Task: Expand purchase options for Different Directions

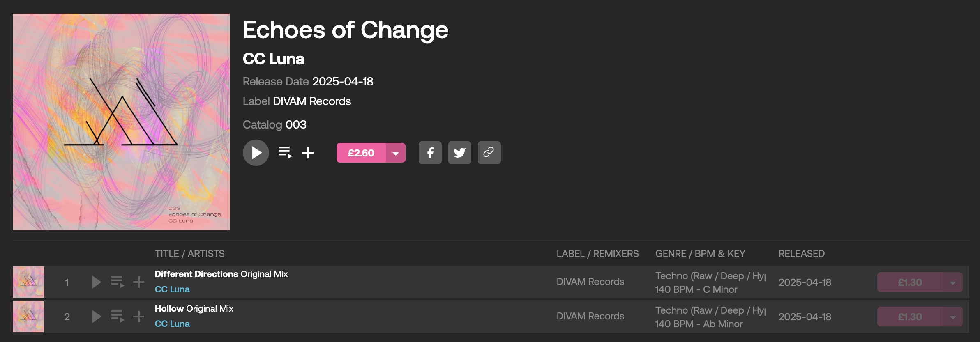Action: (953, 282)
